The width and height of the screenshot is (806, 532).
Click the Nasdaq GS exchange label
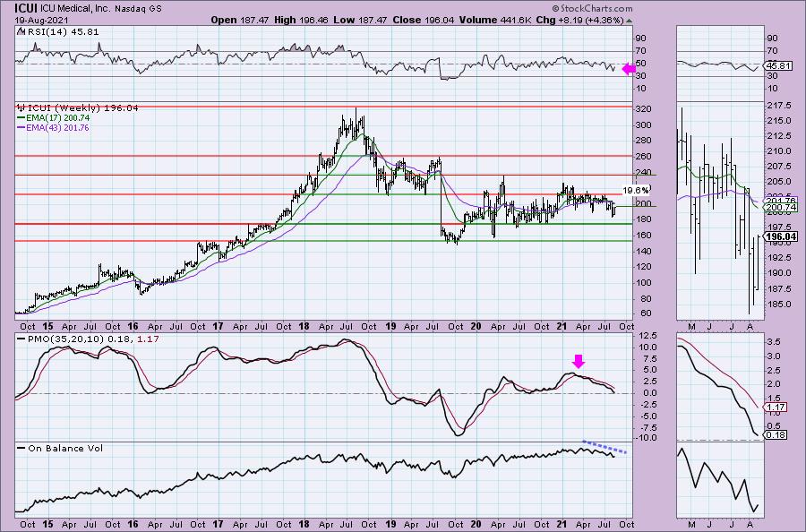pyautogui.click(x=138, y=9)
